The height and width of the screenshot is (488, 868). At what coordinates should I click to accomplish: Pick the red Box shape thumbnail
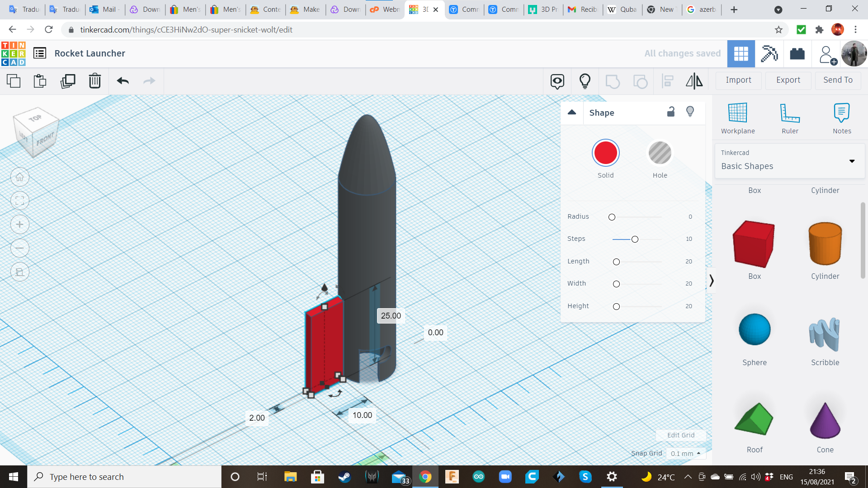click(754, 244)
